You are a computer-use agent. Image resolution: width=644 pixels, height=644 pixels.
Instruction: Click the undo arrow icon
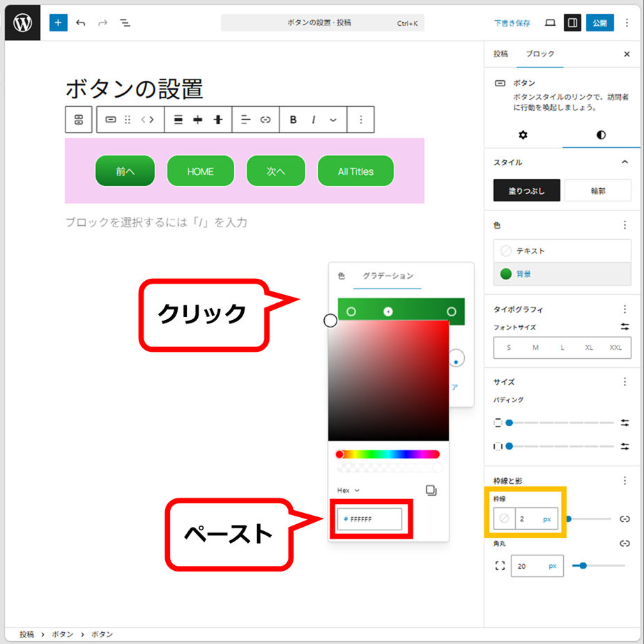tap(81, 23)
